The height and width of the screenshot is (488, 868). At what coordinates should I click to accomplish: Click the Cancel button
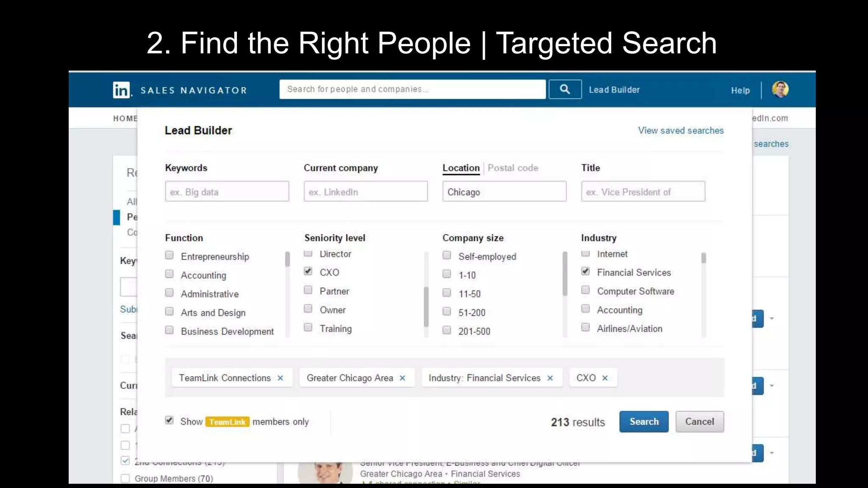700,421
